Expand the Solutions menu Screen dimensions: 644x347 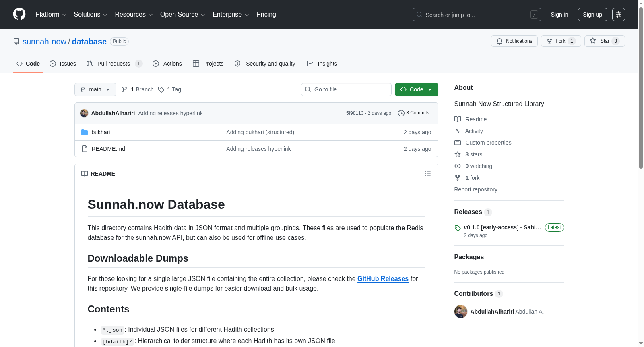[x=91, y=15]
